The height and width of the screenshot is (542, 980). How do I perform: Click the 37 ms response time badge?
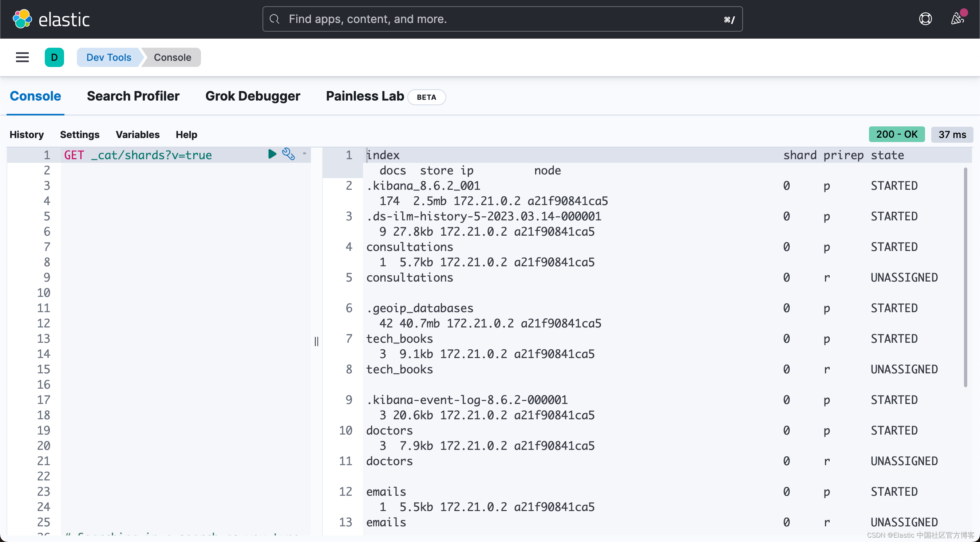click(952, 134)
